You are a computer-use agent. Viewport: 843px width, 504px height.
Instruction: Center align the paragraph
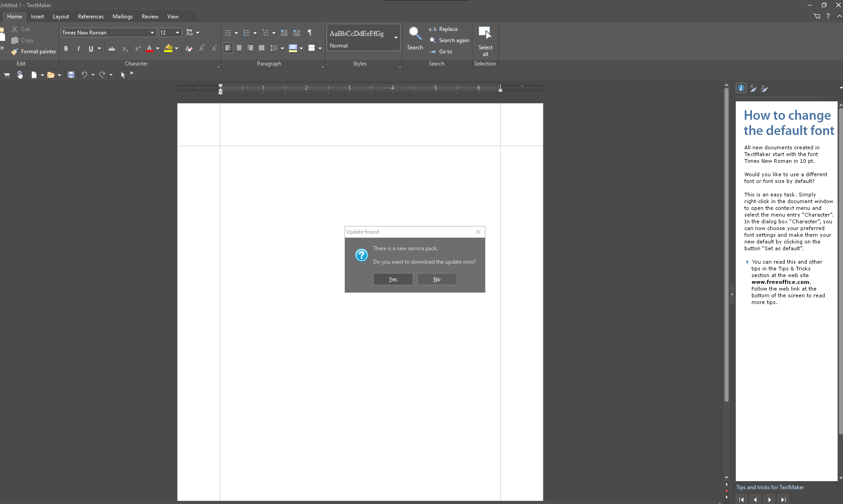pos(239,48)
